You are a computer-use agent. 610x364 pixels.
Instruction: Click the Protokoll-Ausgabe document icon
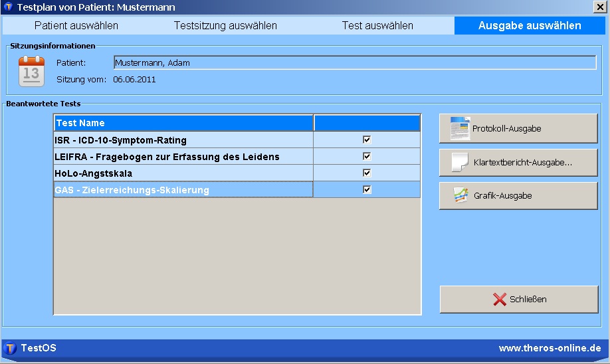point(460,129)
